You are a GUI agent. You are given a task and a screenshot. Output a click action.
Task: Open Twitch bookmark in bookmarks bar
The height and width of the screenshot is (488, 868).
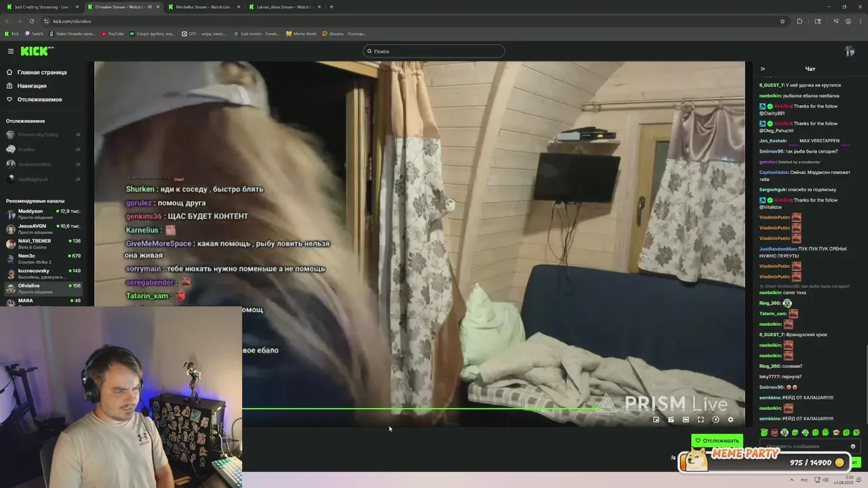coord(35,33)
